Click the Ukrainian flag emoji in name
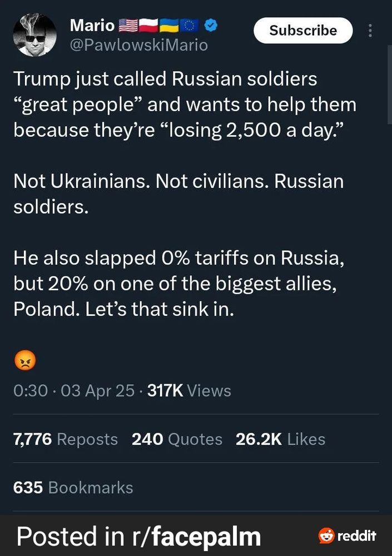Image resolution: width=392 pixels, height=556 pixels. [x=169, y=25]
